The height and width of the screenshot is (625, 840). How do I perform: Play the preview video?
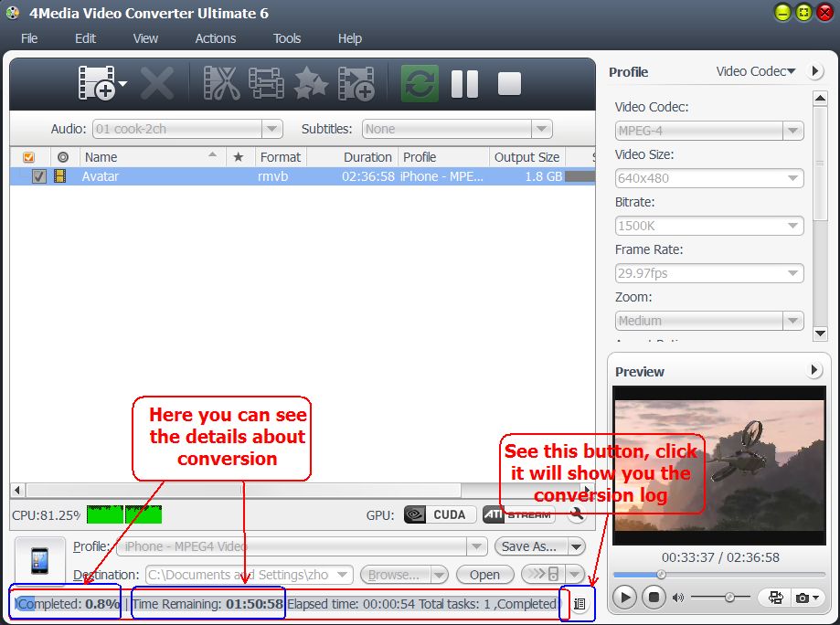pyautogui.click(x=624, y=598)
